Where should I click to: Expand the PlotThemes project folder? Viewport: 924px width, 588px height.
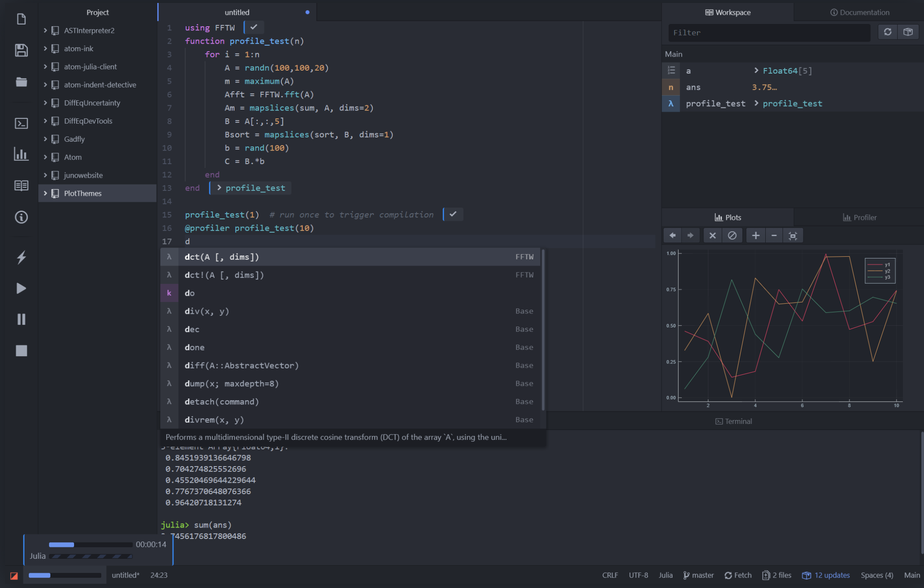point(45,193)
